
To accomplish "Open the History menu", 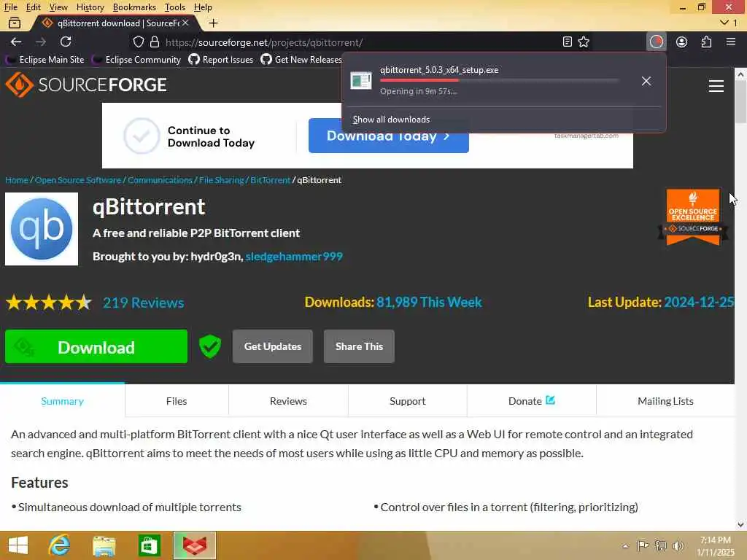I will [x=90, y=7].
